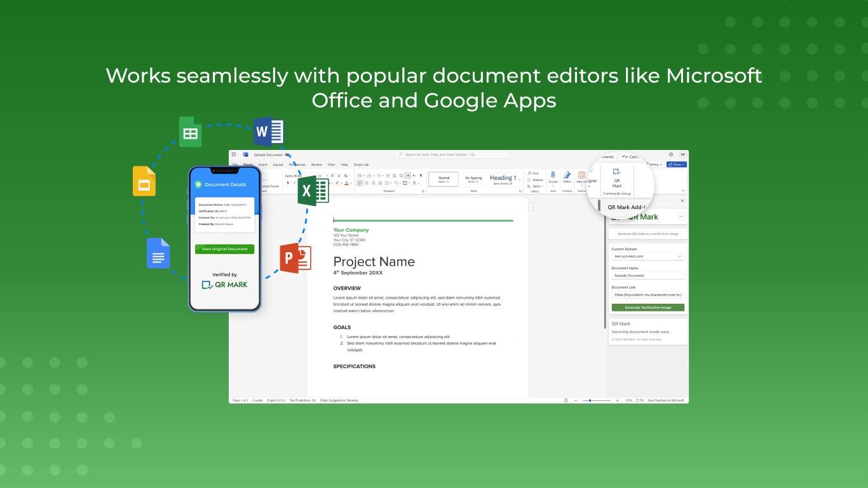Show paragraph marks with pilcrow icon
868x488 pixels.
pos(421,175)
